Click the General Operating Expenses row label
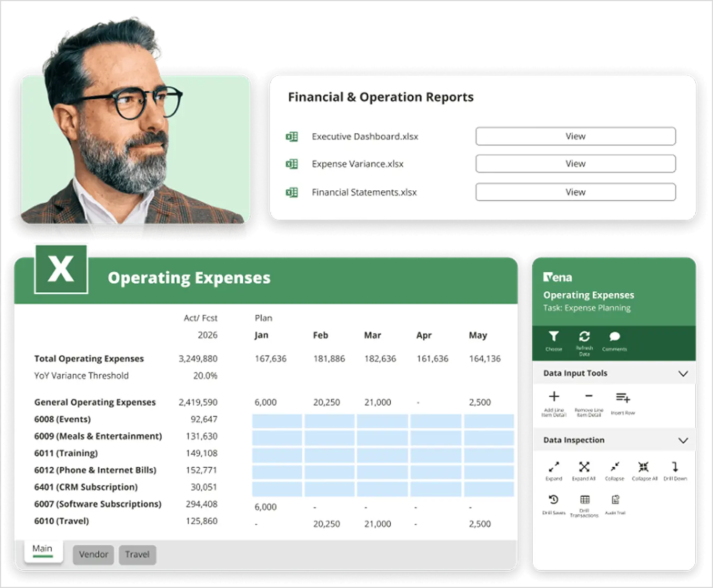 pyautogui.click(x=95, y=402)
